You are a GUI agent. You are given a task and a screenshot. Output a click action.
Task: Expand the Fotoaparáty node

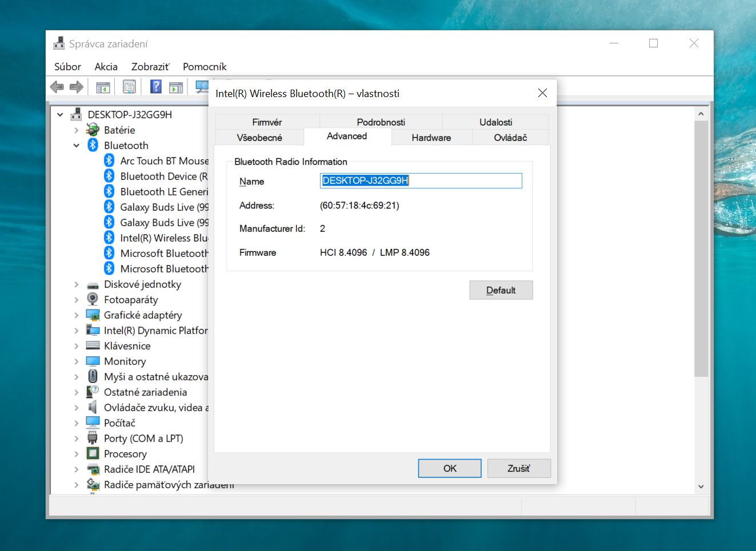click(x=77, y=300)
